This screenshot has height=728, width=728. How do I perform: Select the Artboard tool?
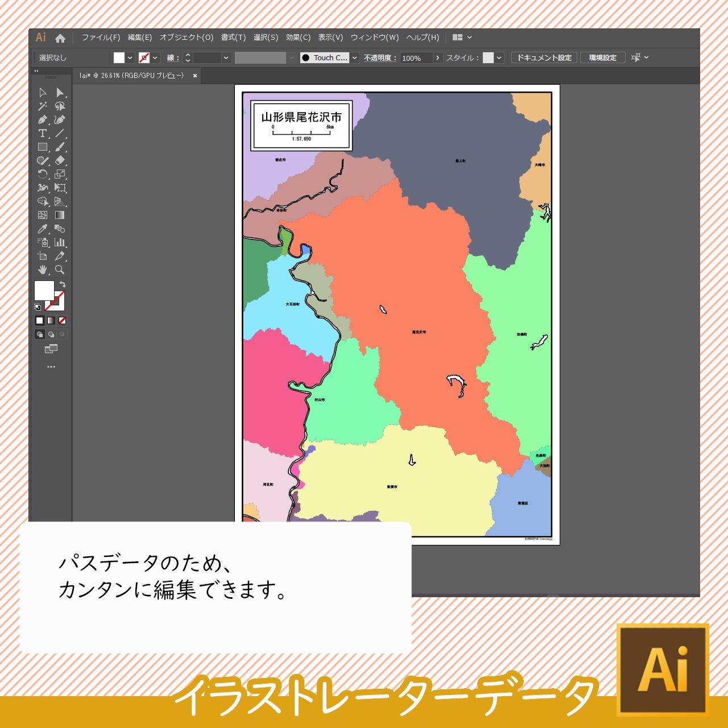click(x=43, y=257)
